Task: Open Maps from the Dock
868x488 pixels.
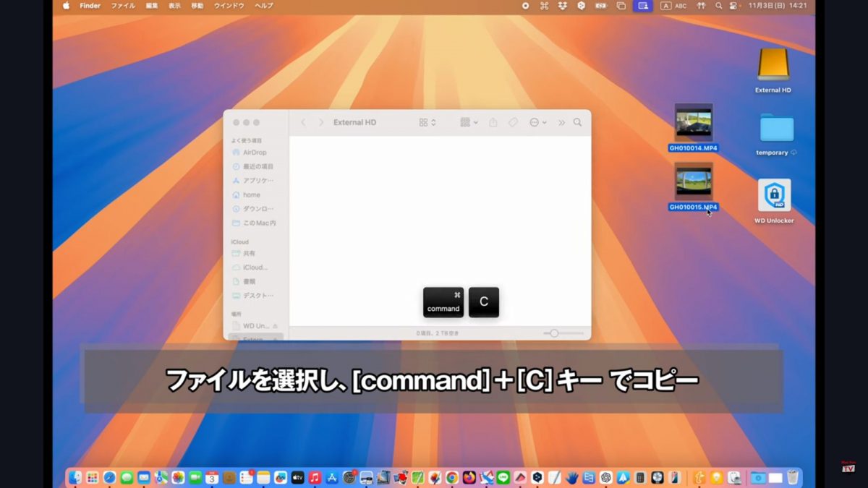Action: click(x=161, y=478)
